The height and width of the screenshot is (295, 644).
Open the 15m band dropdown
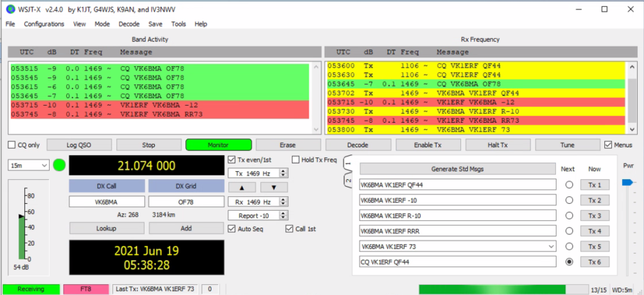pyautogui.click(x=28, y=165)
